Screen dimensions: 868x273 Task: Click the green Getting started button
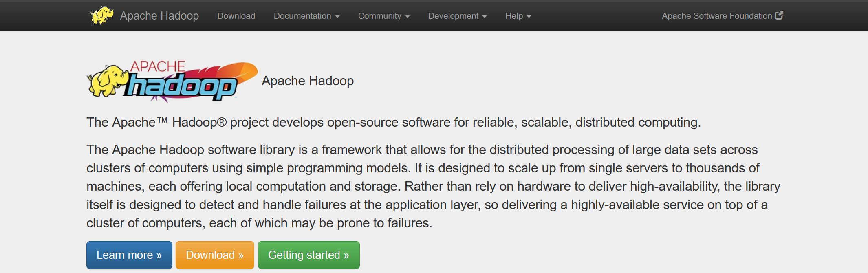309,255
